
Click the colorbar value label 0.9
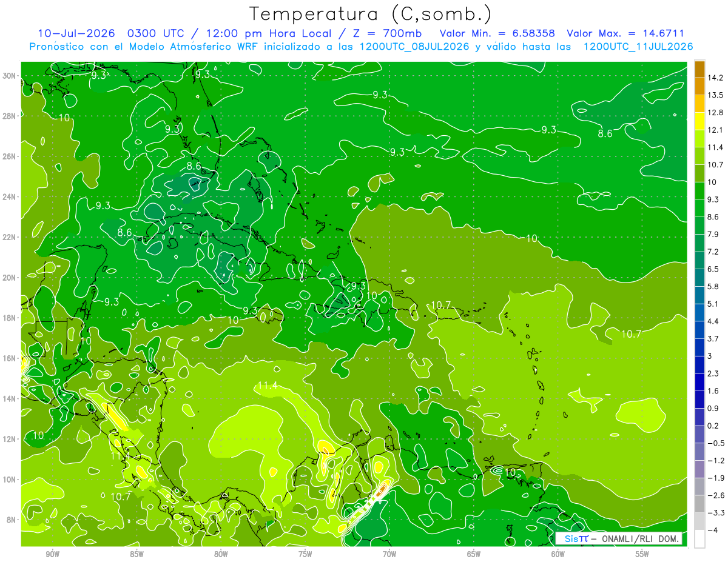point(712,408)
